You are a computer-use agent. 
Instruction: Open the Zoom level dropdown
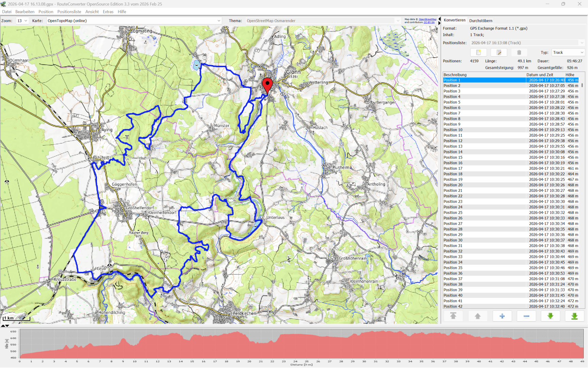(22, 21)
